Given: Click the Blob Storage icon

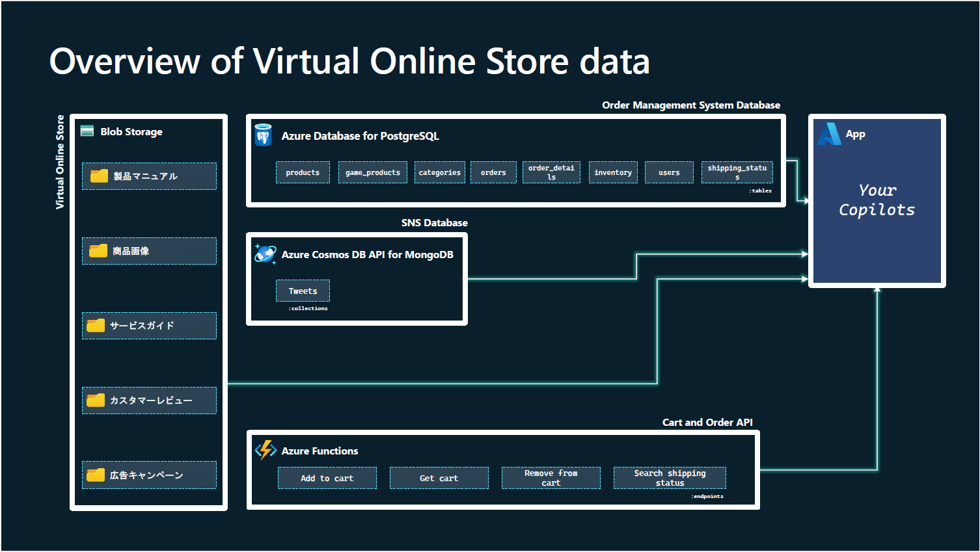Looking at the screenshot, I should [x=87, y=131].
